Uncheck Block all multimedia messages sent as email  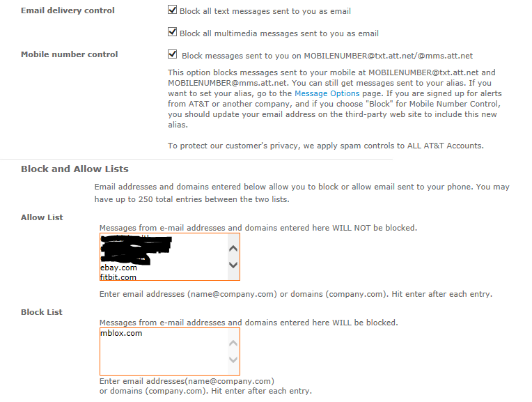pyautogui.click(x=173, y=32)
